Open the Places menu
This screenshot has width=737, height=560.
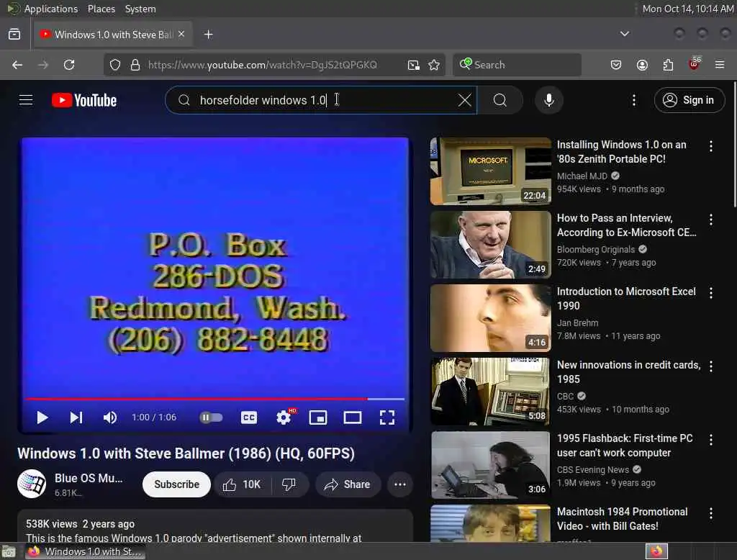(101, 9)
